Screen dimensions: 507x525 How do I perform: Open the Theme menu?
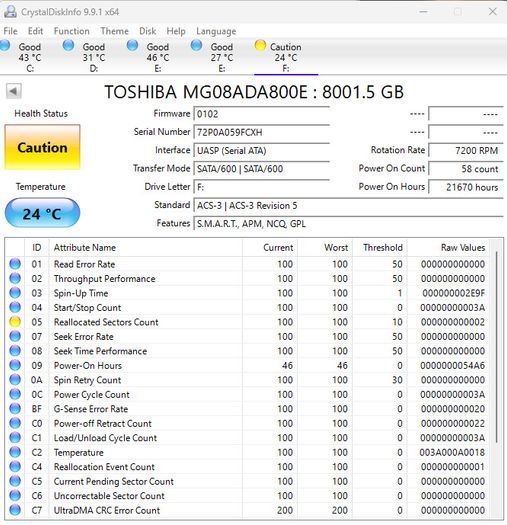coord(115,31)
